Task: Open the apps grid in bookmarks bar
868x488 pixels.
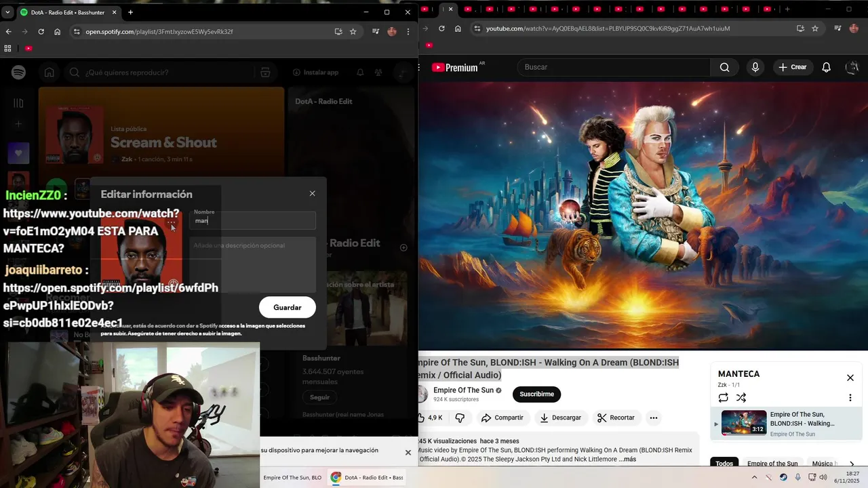Action: tap(8, 48)
